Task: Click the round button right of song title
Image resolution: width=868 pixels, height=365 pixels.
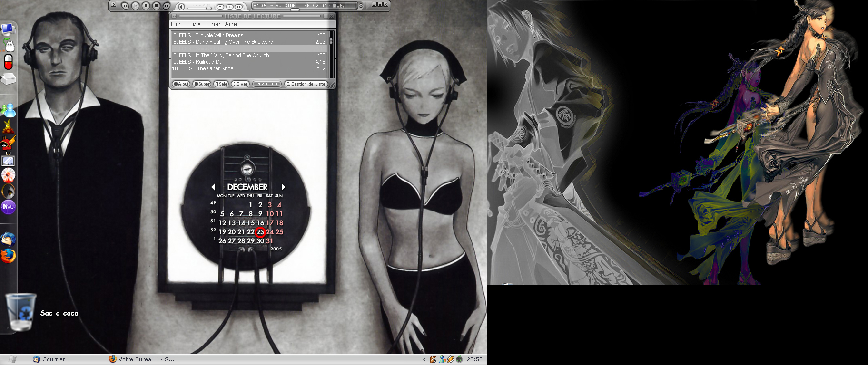Action: click(361, 6)
